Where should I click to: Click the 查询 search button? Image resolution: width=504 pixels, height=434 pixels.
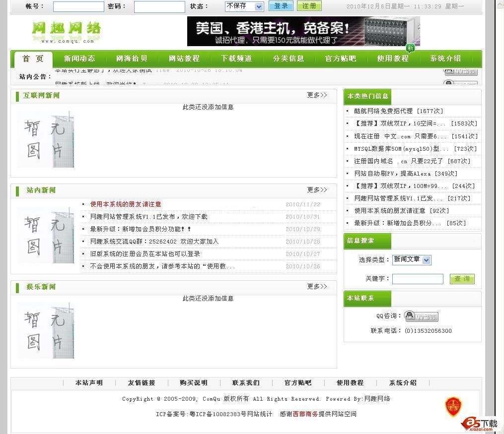click(x=462, y=279)
